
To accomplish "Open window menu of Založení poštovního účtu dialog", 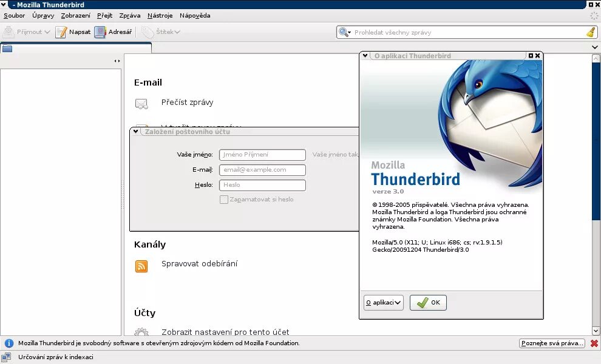I will tap(135, 132).
